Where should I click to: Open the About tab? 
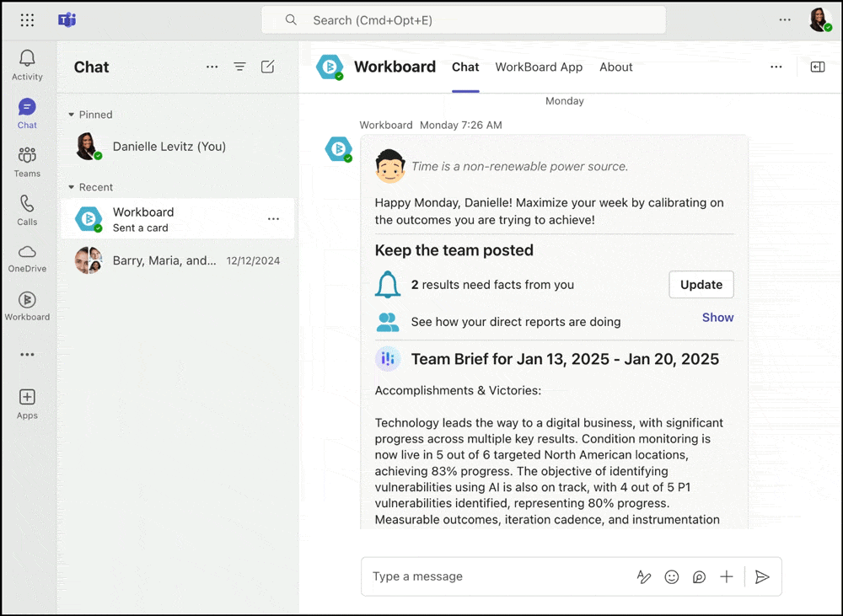616,67
